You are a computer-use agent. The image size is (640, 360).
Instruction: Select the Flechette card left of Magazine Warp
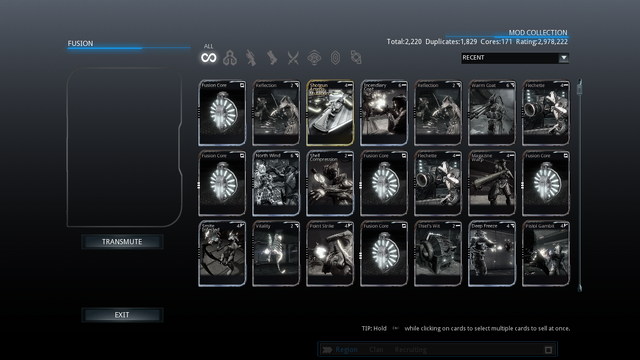[x=438, y=183]
